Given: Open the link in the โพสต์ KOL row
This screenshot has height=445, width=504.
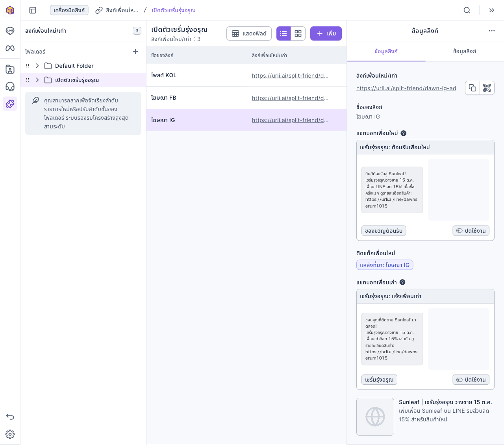Looking at the screenshot, I should coord(290,76).
